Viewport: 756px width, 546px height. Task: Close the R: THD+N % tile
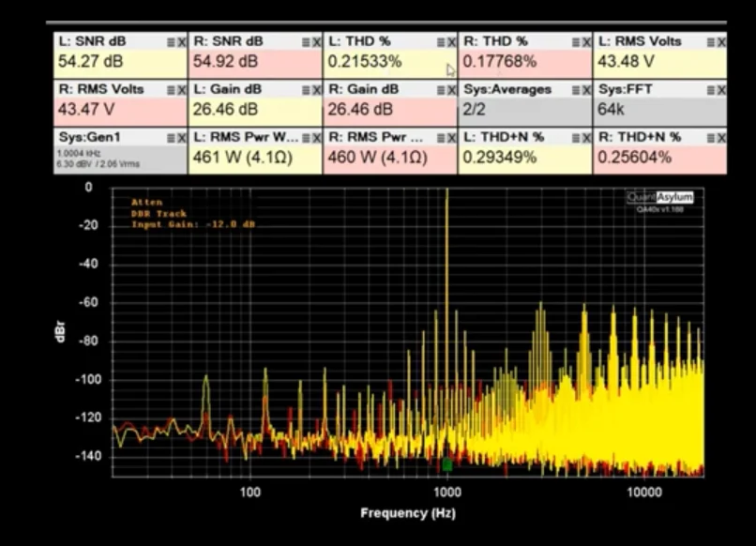(721, 138)
